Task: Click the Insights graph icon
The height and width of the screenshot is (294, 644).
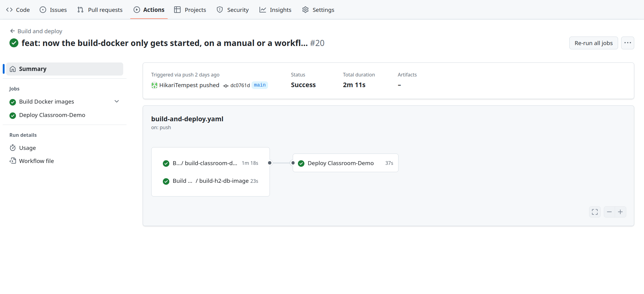Action: pyautogui.click(x=263, y=10)
